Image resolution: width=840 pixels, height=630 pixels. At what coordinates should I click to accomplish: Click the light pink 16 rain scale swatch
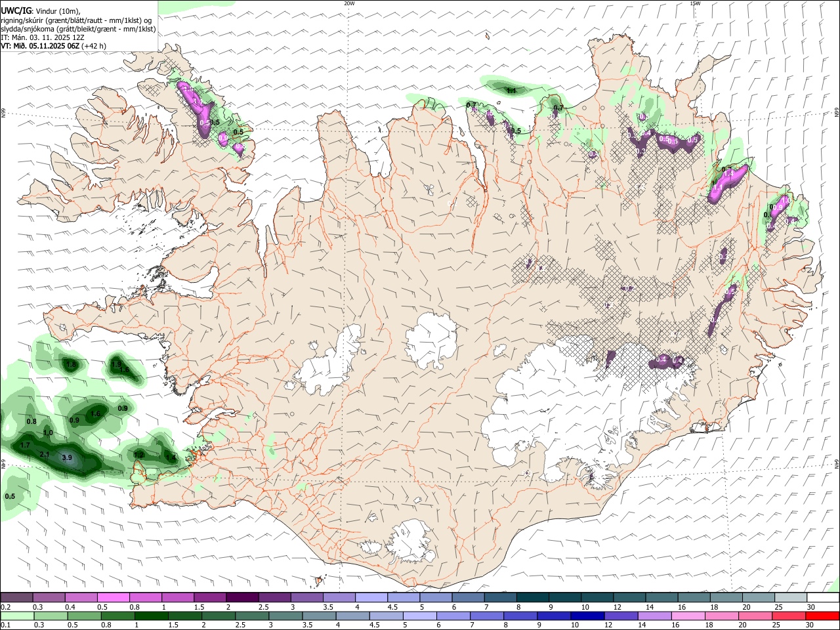pos(687,616)
